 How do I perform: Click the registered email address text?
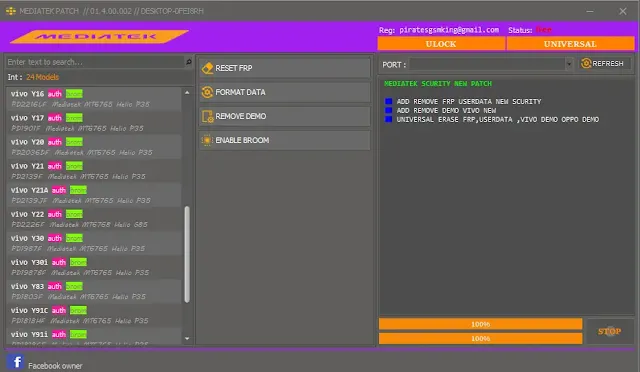[x=449, y=30]
